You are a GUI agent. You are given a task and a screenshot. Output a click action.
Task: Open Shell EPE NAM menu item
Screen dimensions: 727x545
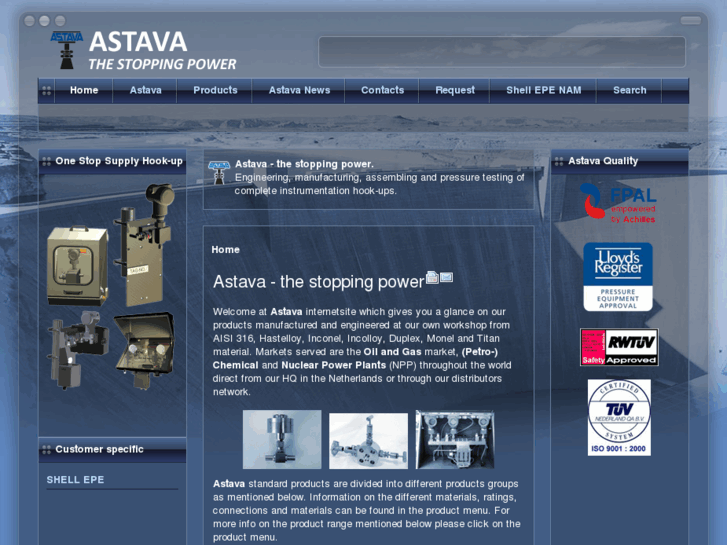pos(543,90)
